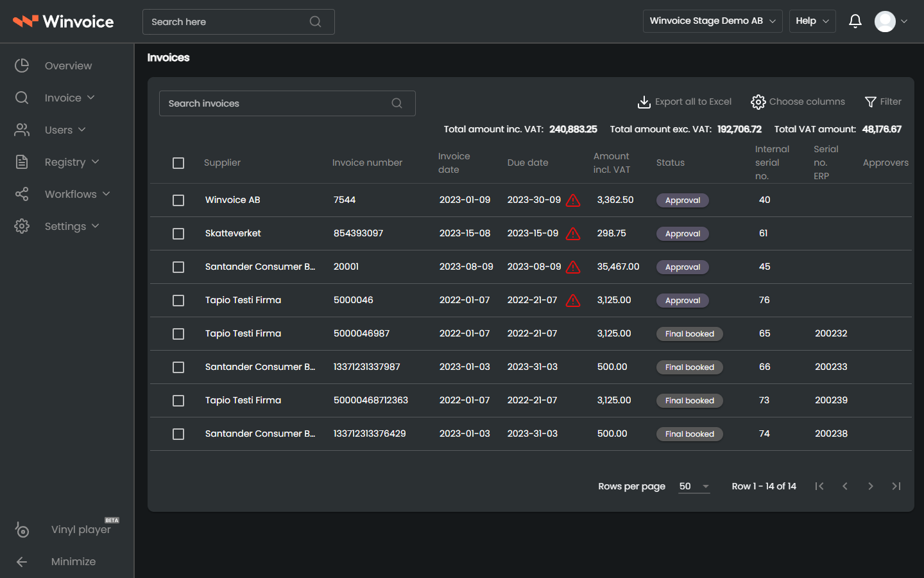Viewport: 924px width, 578px height.
Task: Go to next page of results
Action: pos(871,486)
